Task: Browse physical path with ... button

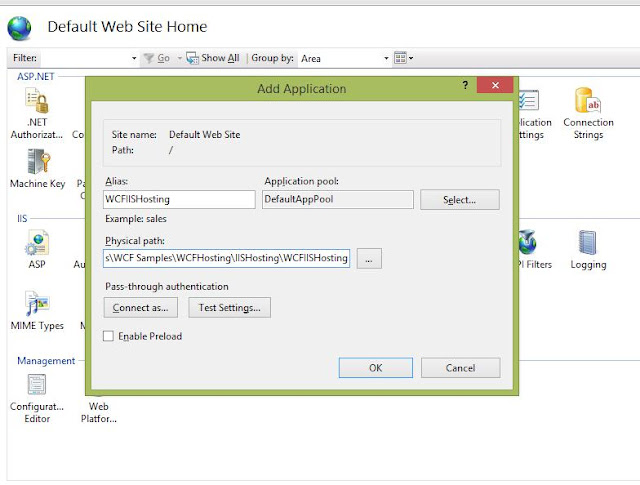Action: pos(369,258)
